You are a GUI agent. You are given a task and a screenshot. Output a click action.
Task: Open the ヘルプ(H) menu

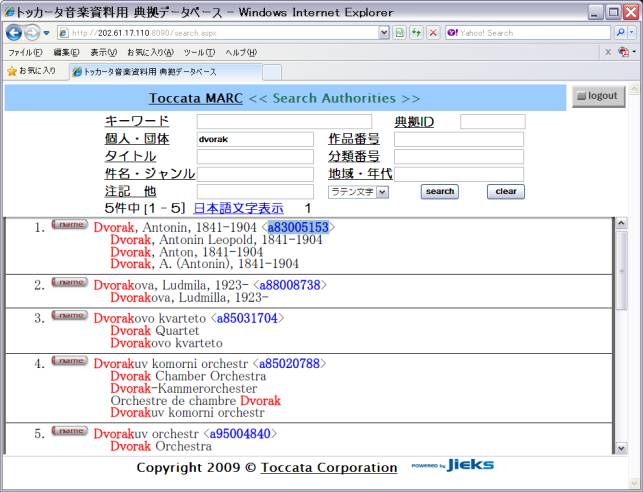pyautogui.click(x=241, y=52)
